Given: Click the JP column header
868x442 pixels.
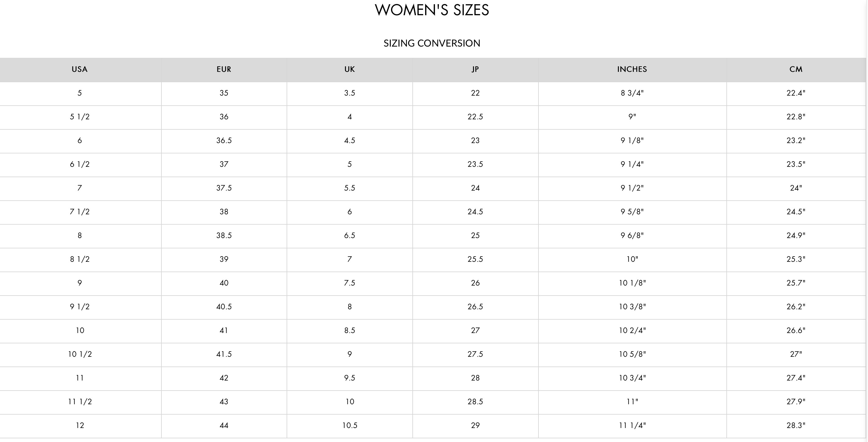Looking at the screenshot, I should coord(475,69).
